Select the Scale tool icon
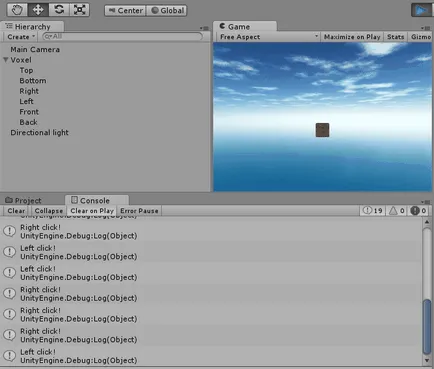This screenshot has height=369, width=434. (80, 10)
